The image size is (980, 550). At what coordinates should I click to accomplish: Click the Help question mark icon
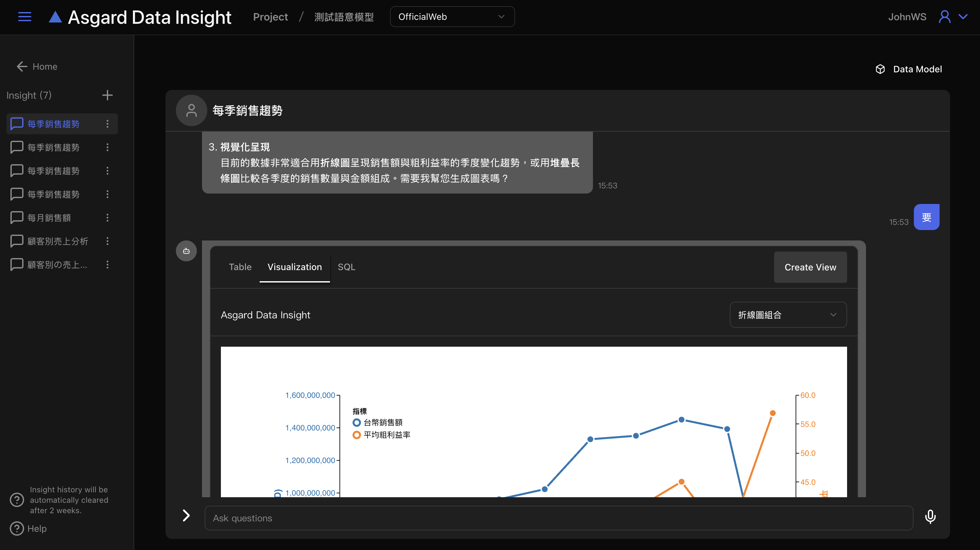17,528
